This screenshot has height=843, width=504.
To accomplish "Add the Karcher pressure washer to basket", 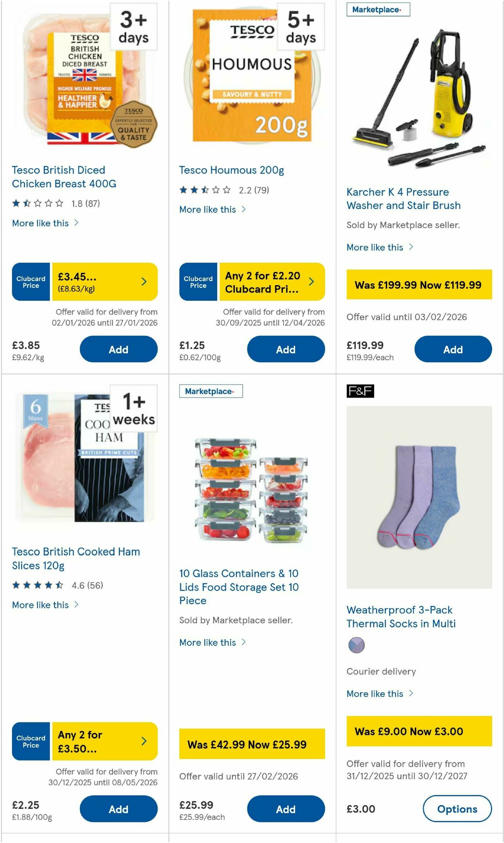I will point(452,349).
